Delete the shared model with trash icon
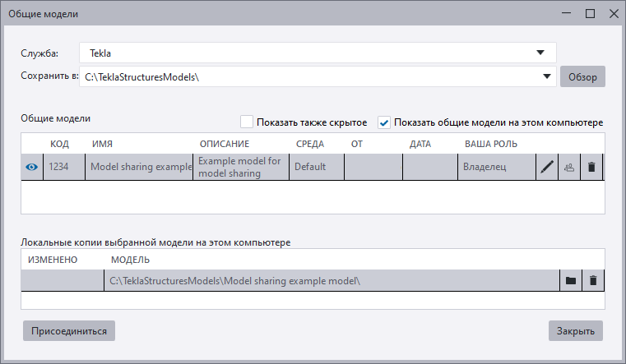626x364 pixels. [x=591, y=167]
